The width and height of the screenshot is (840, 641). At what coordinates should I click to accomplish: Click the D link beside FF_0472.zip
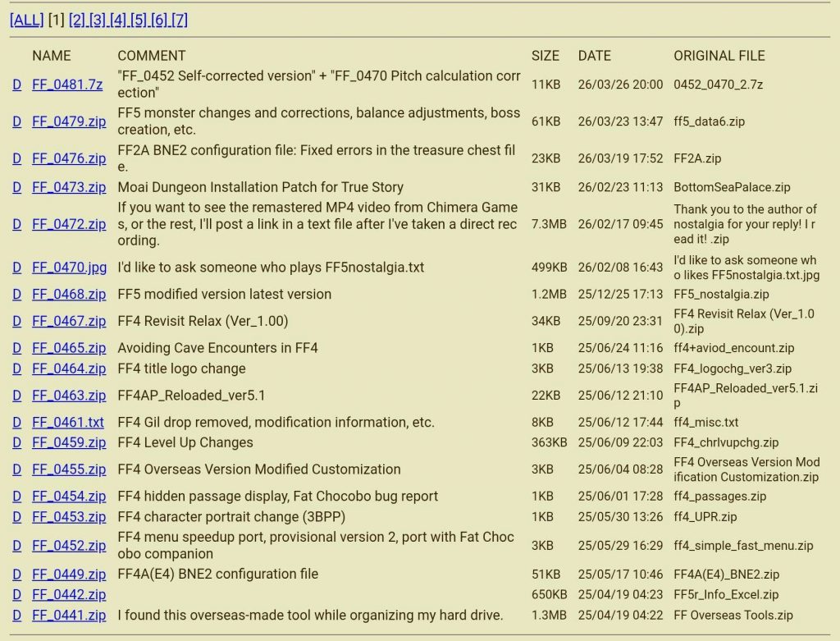click(x=16, y=224)
